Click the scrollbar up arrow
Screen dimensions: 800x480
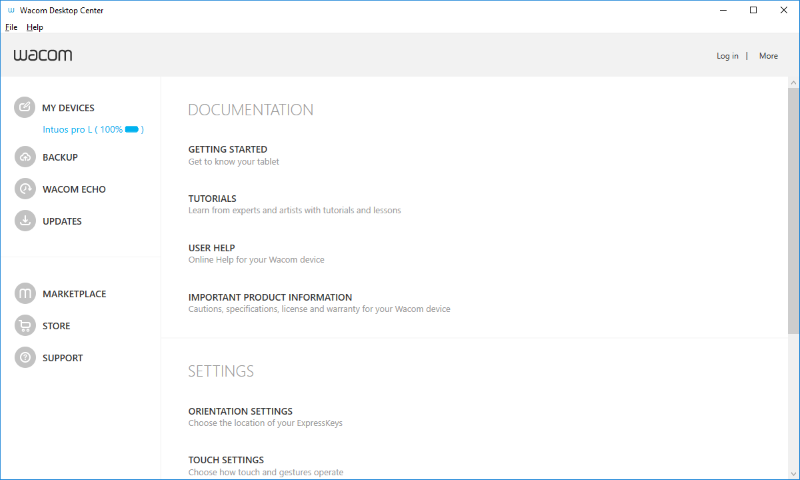(793, 82)
